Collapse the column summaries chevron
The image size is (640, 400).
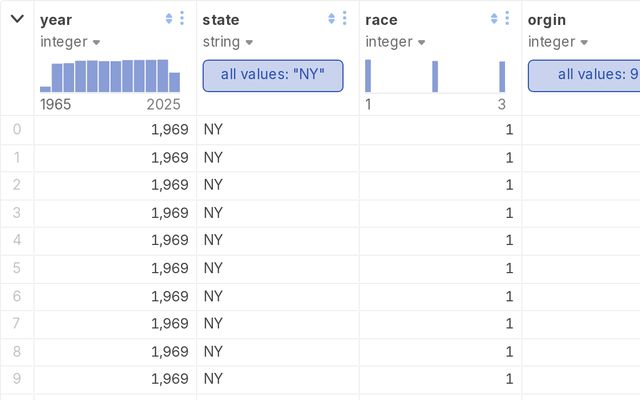pyautogui.click(x=17, y=19)
